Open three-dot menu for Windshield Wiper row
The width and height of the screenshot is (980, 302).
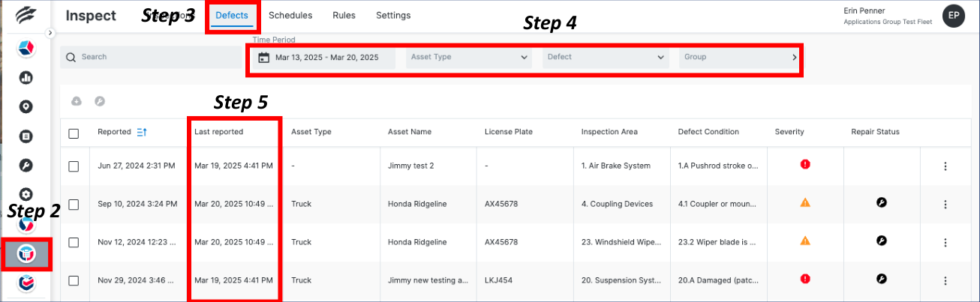945,242
